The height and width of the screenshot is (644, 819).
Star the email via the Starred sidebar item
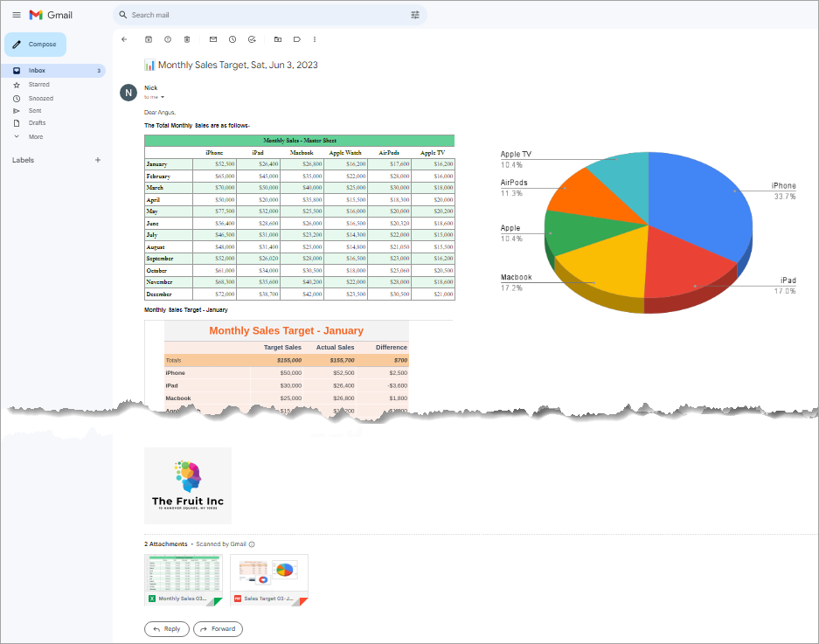click(x=41, y=85)
